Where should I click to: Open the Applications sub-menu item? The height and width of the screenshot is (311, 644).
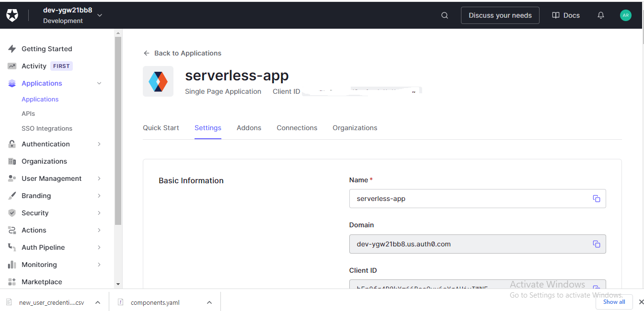pyautogui.click(x=40, y=99)
